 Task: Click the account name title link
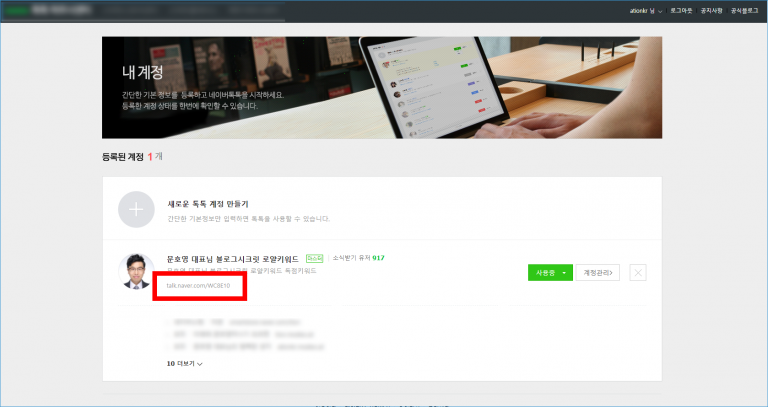[232, 258]
